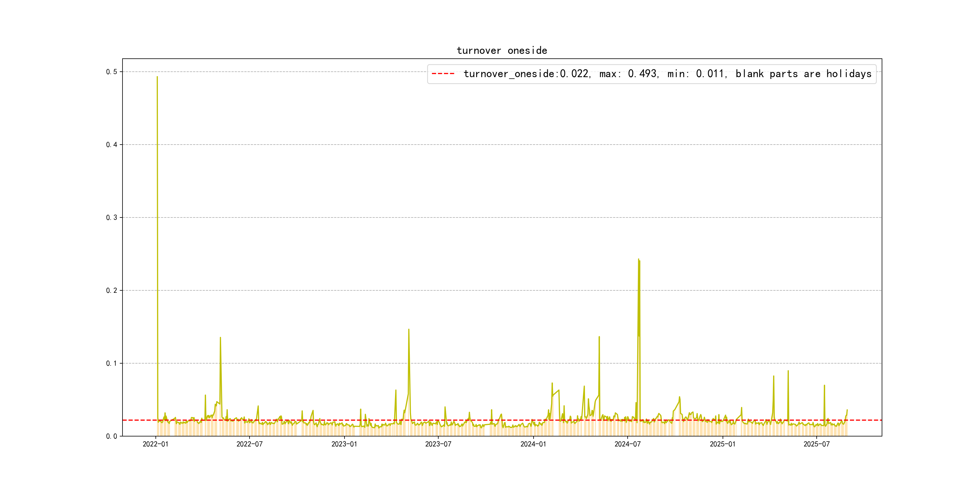
Task: Click the tallest spike near 2022-01
Action: click(x=157, y=78)
